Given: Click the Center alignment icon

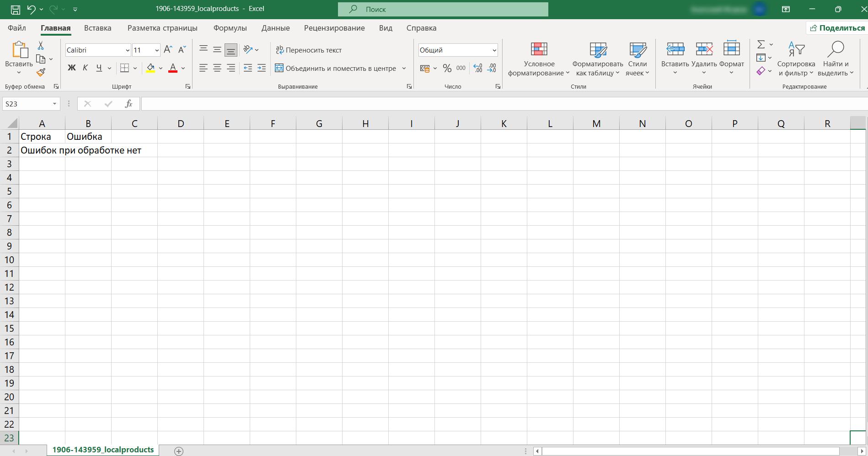Looking at the screenshot, I should (217, 68).
